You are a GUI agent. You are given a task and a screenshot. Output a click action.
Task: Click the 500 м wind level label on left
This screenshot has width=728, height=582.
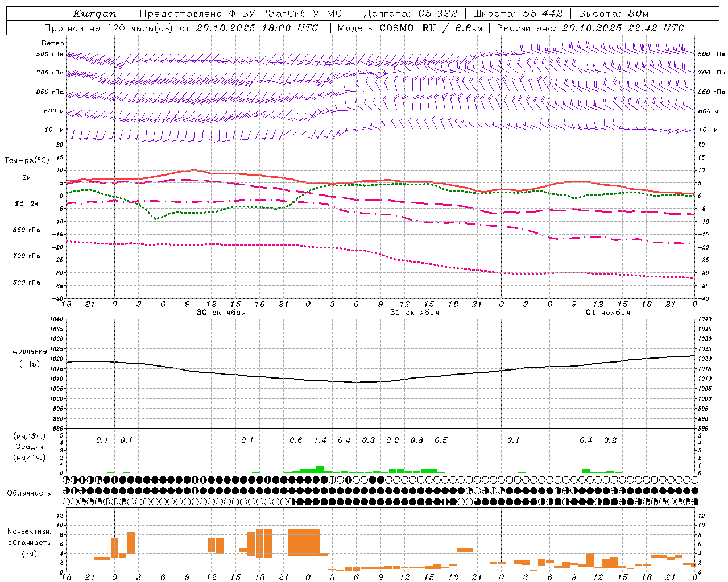[x=54, y=111]
